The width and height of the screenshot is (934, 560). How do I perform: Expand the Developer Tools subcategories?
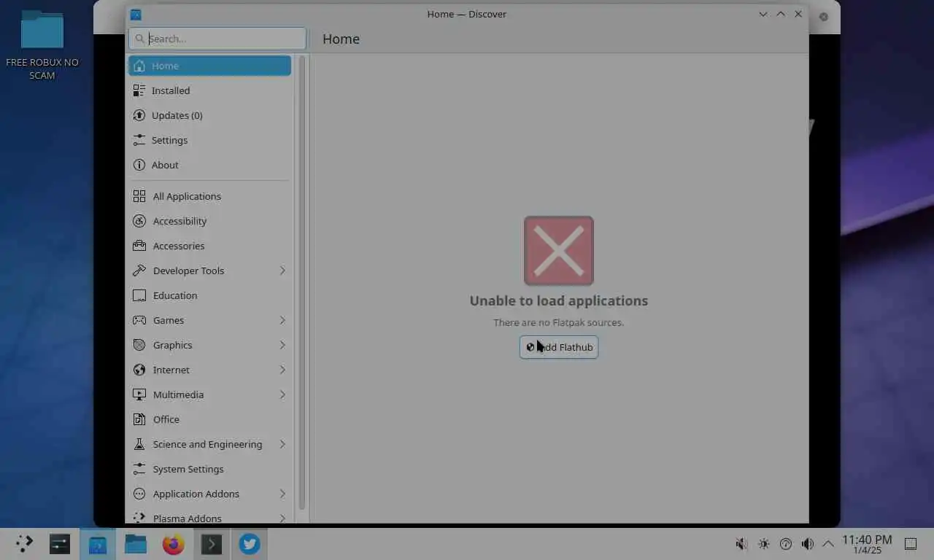tap(282, 271)
